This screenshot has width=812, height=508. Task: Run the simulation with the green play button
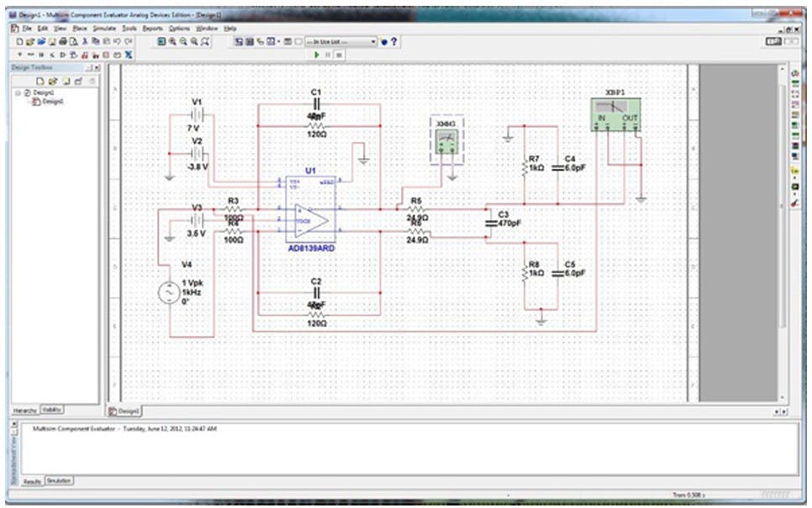(x=316, y=55)
